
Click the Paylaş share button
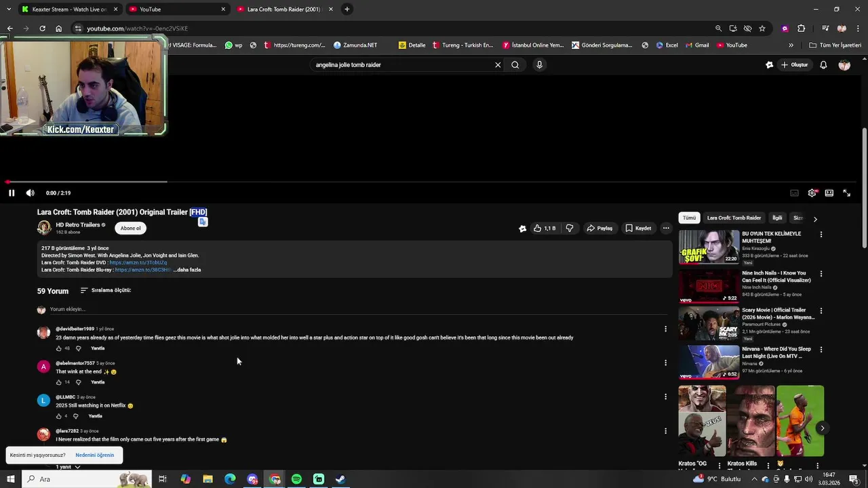pyautogui.click(x=599, y=228)
